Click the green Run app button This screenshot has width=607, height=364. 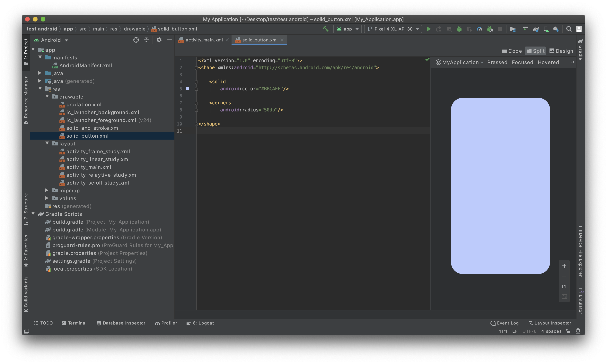coord(429,29)
